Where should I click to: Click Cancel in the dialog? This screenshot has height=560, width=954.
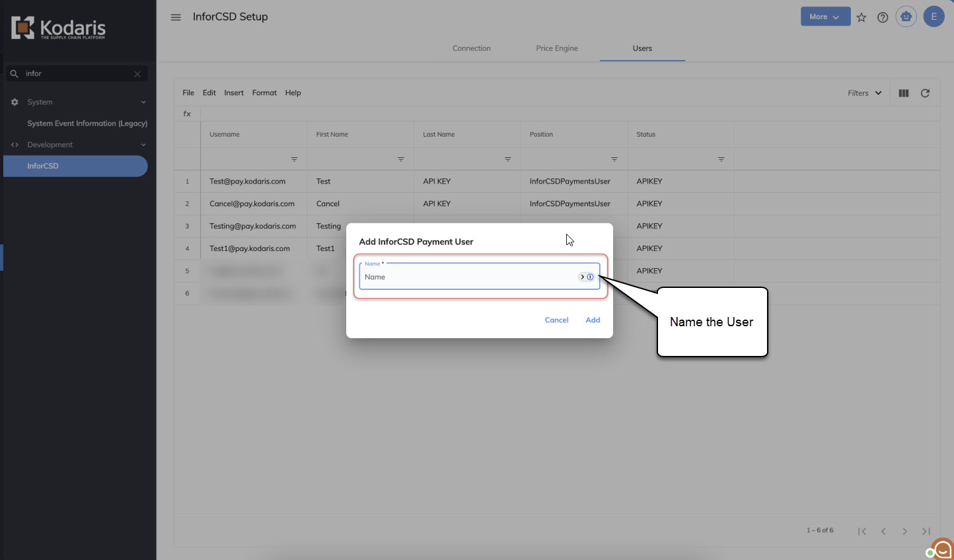556,320
